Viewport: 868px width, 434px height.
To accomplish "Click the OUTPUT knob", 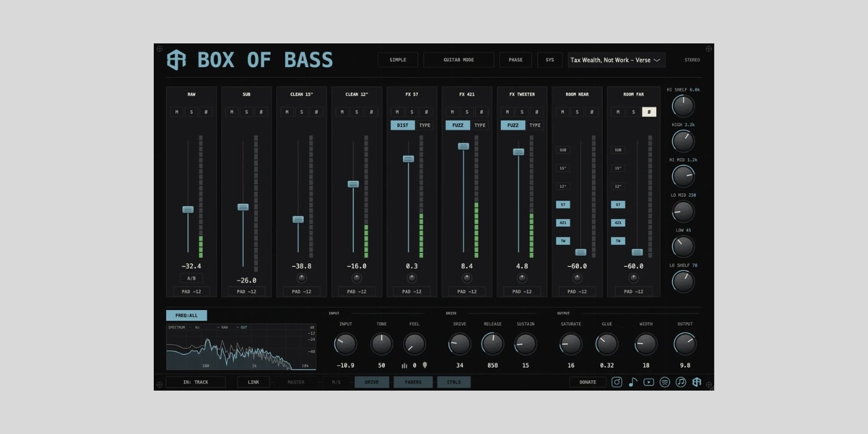I will tap(685, 343).
